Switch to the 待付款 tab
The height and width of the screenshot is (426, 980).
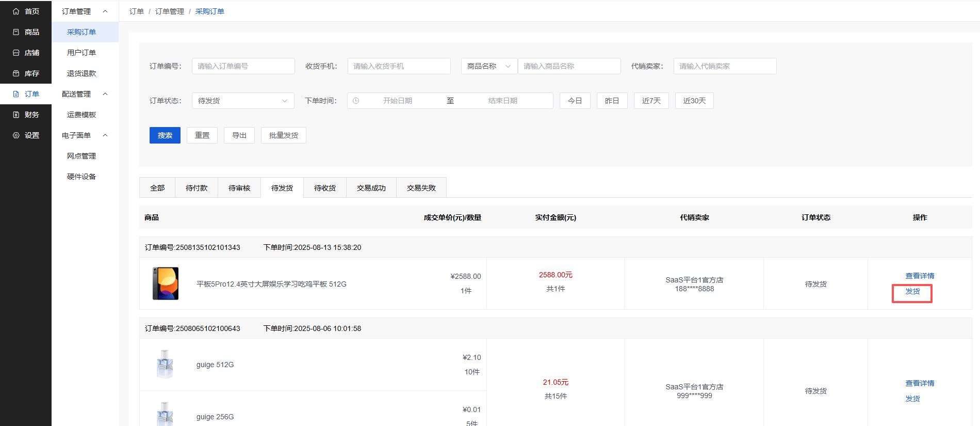pos(197,188)
